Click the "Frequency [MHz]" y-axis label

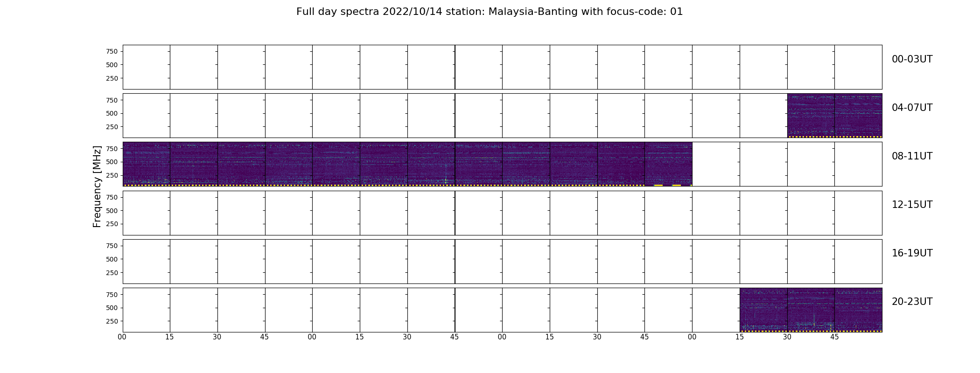pos(97,186)
